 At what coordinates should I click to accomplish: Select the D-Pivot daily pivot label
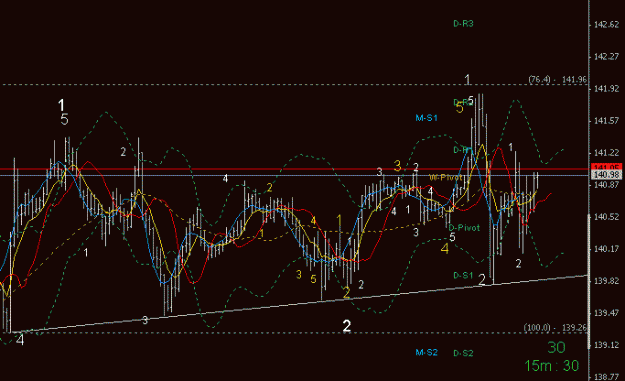464,228
